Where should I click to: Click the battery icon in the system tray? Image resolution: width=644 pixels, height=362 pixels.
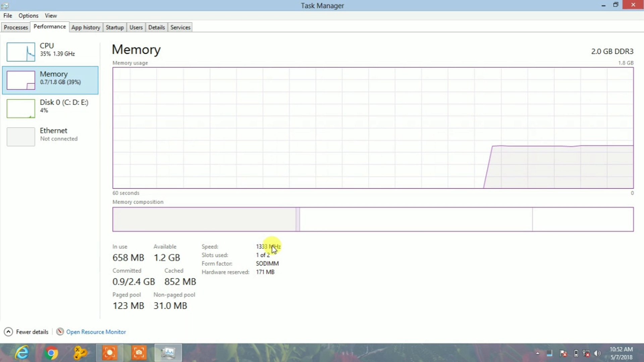(576, 353)
